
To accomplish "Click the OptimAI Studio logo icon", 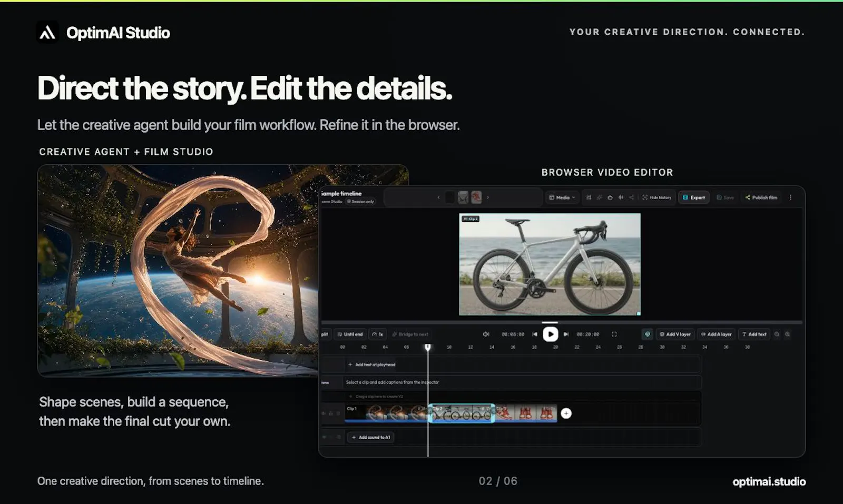I will point(47,32).
